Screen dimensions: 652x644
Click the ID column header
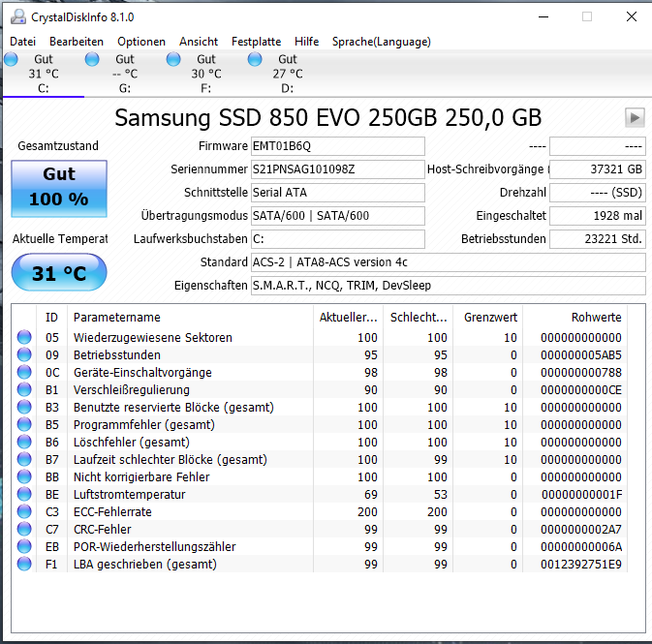click(x=51, y=318)
